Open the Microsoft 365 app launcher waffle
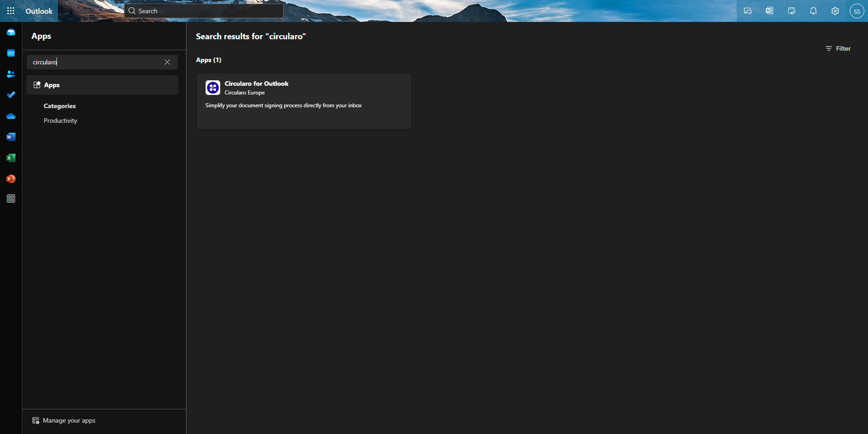Viewport: 868px width, 434px height. pos(10,10)
